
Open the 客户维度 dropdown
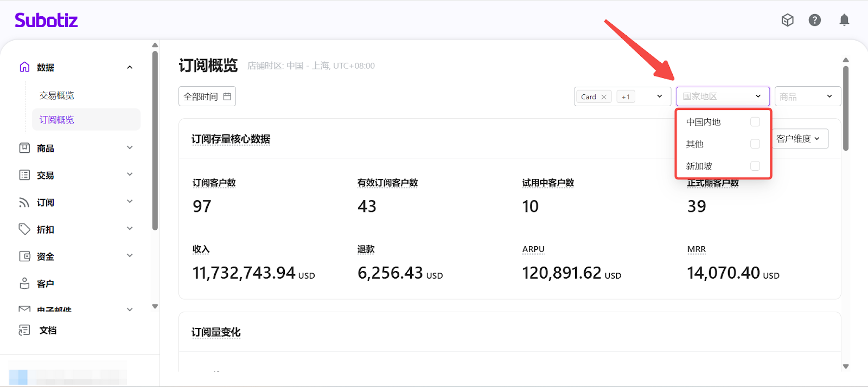[x=798, y=139]
